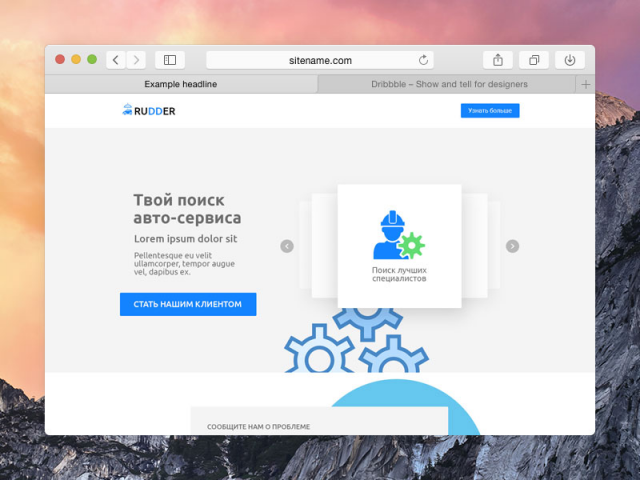This screenshot has width=640, height=480.
Task: Open the Downloads toolbar icon
Action: 570,60
